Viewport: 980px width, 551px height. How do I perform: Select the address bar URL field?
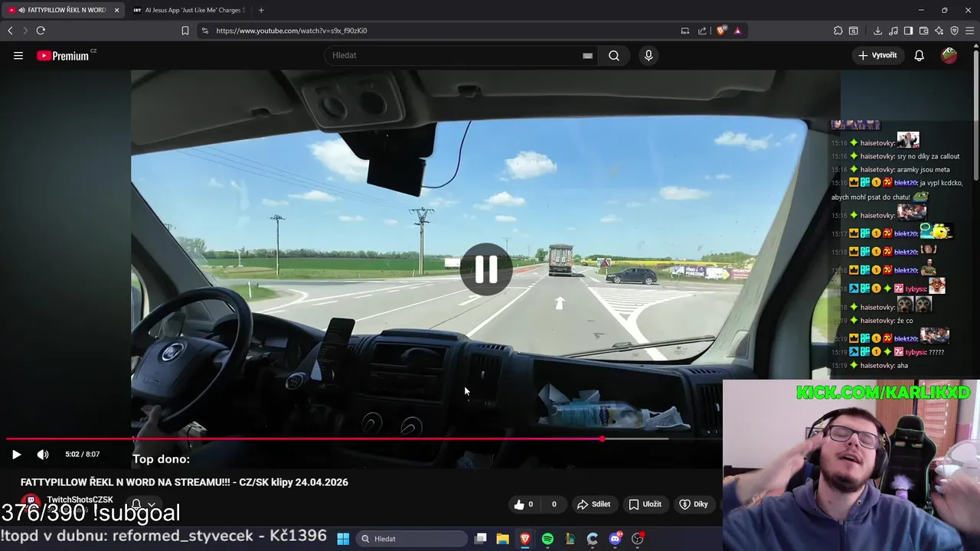click(444, 31)
